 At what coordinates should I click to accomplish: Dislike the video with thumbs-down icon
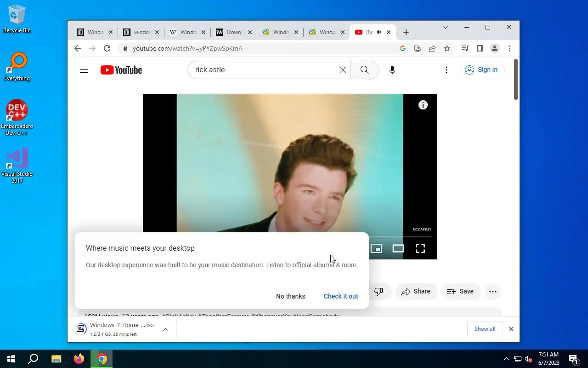click(379, 291)
